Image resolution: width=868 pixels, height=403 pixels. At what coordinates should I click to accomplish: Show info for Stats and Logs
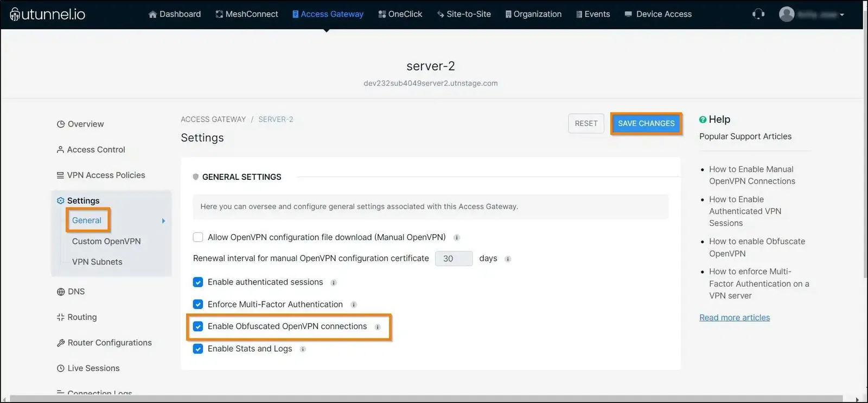point(303,349)
